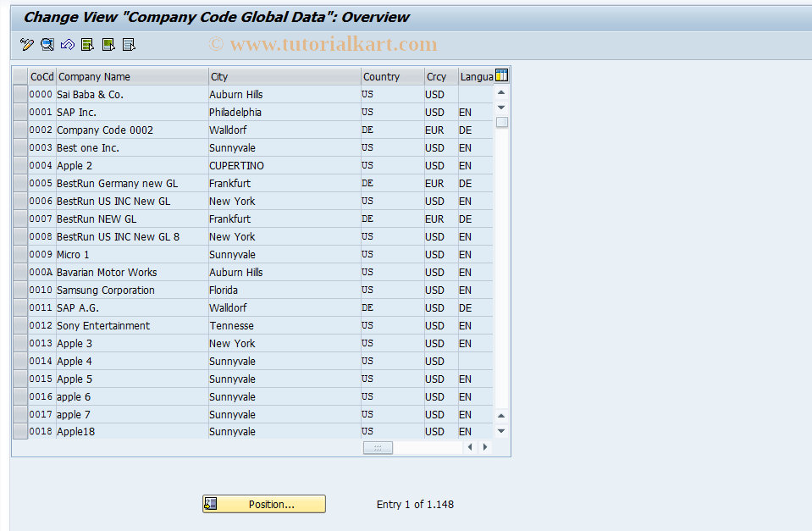This screenshot has height=531, width=812.
Task: Click language DE in SAP A.G. row
Action: (x=465, y=307)
